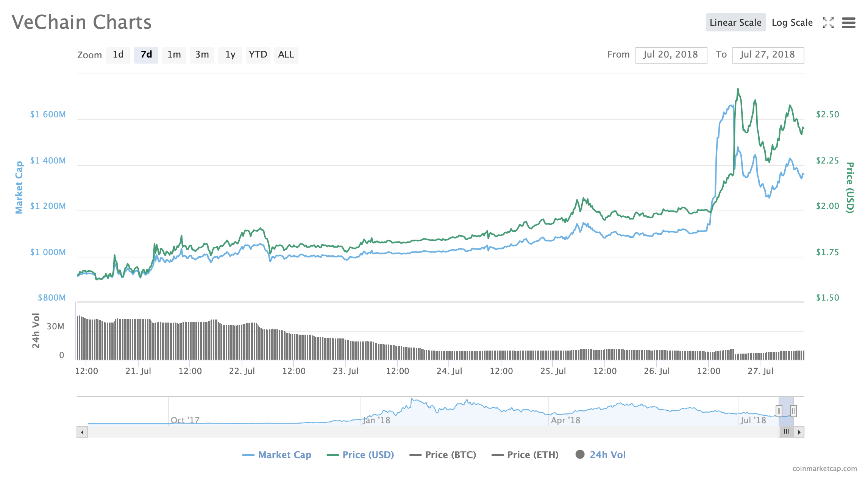Grab the navigator scrollbar thumb

tap(786, 432)
